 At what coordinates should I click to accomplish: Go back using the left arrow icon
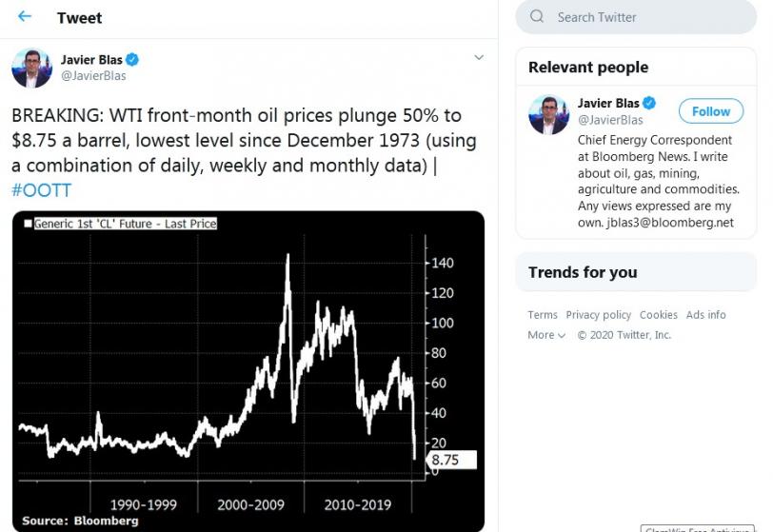(x=24, y=16)
